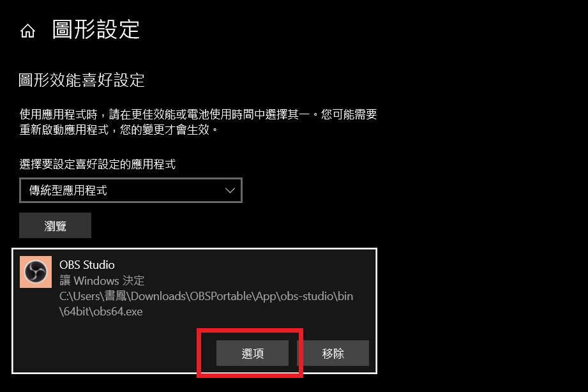This screenshot has width=588, height=392.
Task: Click the description line starting 重新啟動應用程式
Action: 119,130
